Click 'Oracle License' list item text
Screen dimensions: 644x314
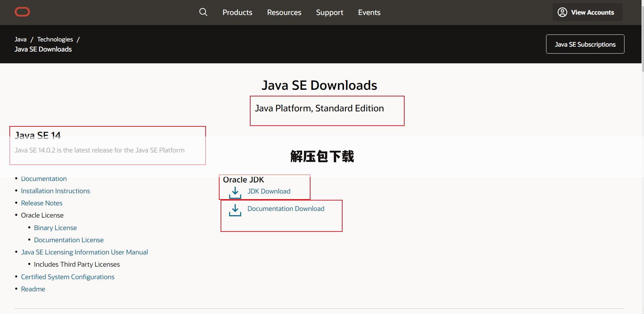(x=42, y=215)
